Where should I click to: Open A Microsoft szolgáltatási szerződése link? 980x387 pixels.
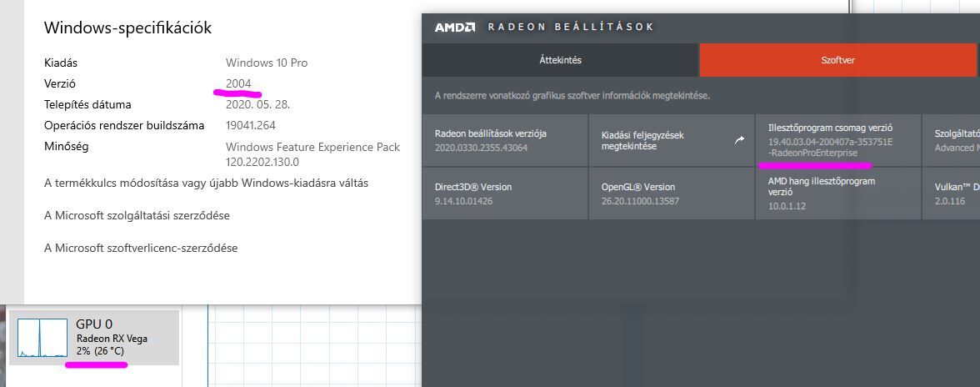coord(137,216)
